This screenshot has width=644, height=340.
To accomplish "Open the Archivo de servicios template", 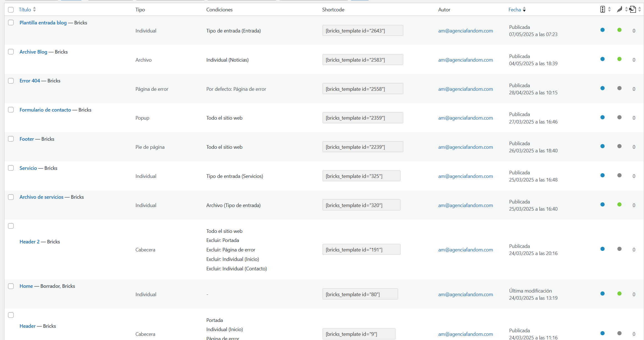I will (41, 197).
